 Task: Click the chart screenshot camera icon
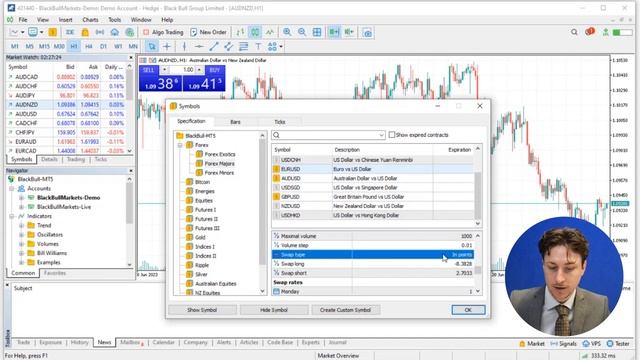pos(367,33)
